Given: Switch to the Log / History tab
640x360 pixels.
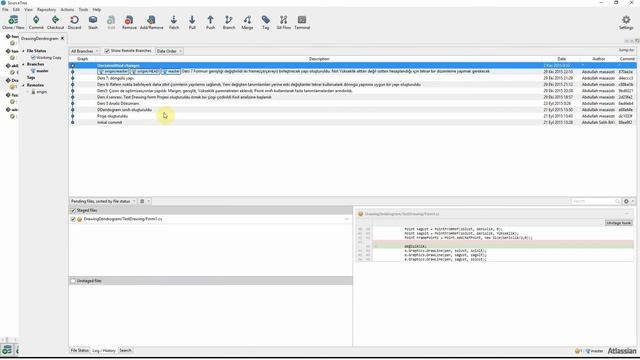Looking at the screenshot, I should 104,351.
